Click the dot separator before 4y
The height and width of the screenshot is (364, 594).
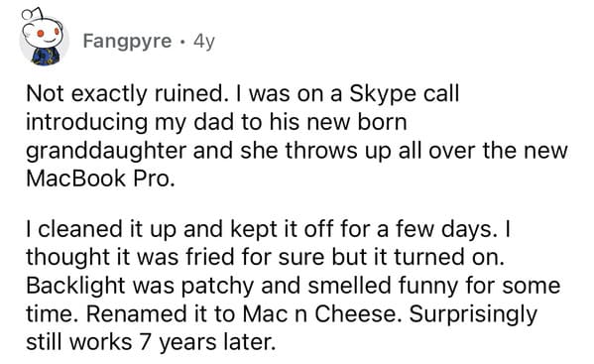point(182,41)
